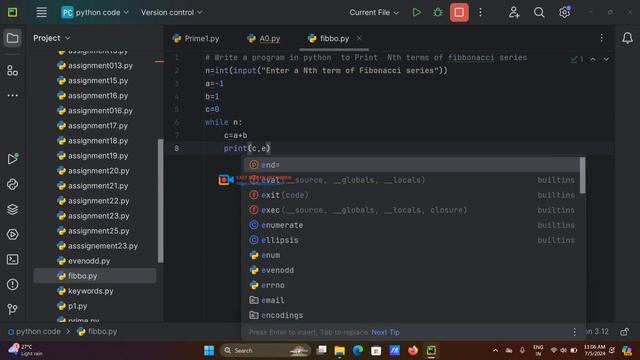Image resolution: width=640 pixels, height=360 pixels.
Task: Stop the running process
Action: (459, 12)
